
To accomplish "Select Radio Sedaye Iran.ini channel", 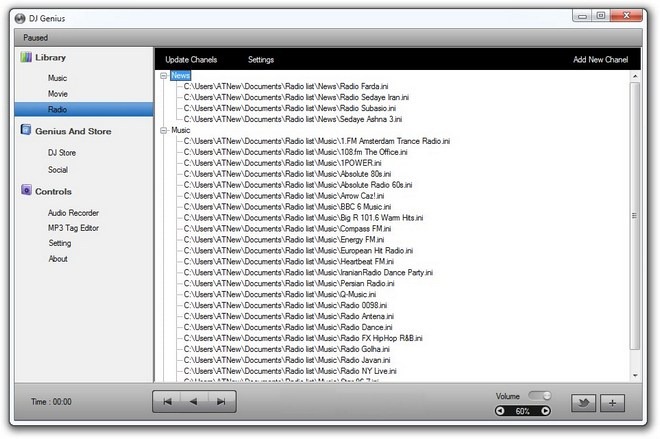I will click(296, 97).
